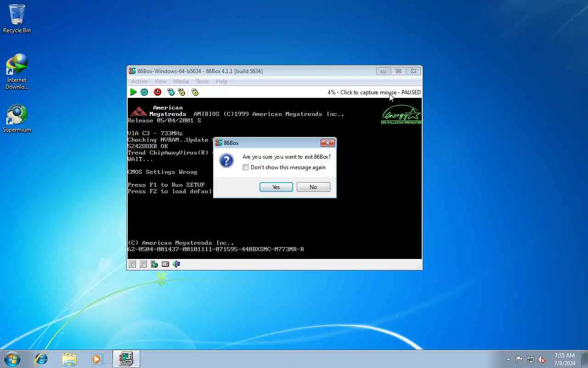Confirm exit by clicking Yes
This screenshot has height=368, width=588.
(x=276, y=187)
